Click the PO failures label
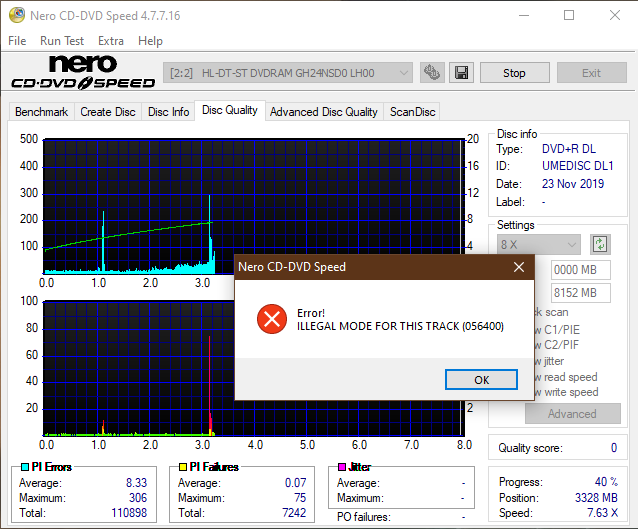 (363, 517)
